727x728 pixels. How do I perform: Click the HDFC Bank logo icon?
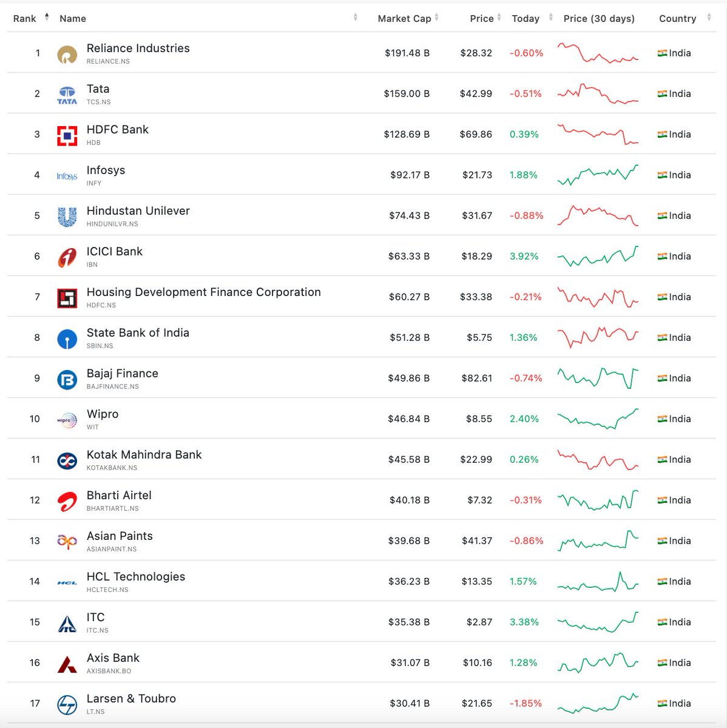(67, 136)
